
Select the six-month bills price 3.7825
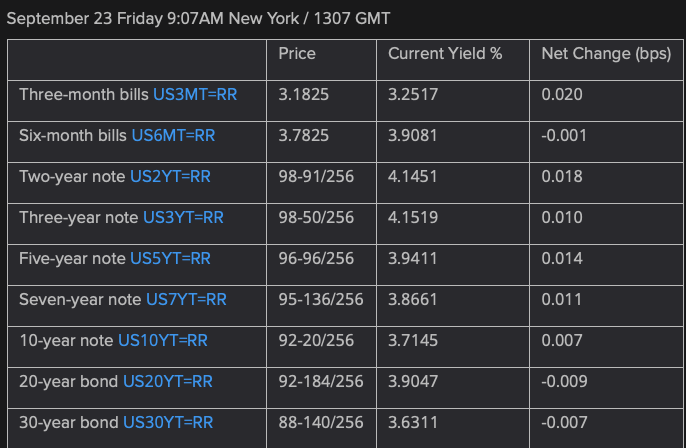point(304,134)
